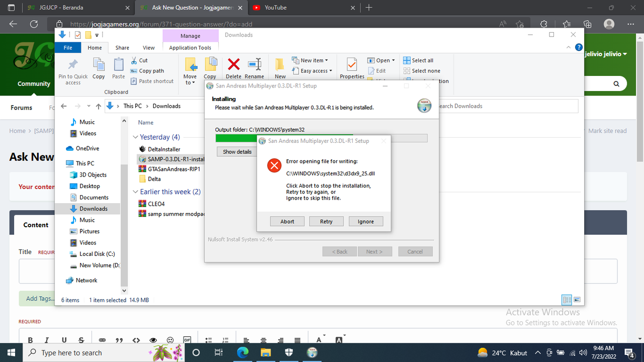
Task: Click the forum search magnifier icon
Action: (617, 83)
